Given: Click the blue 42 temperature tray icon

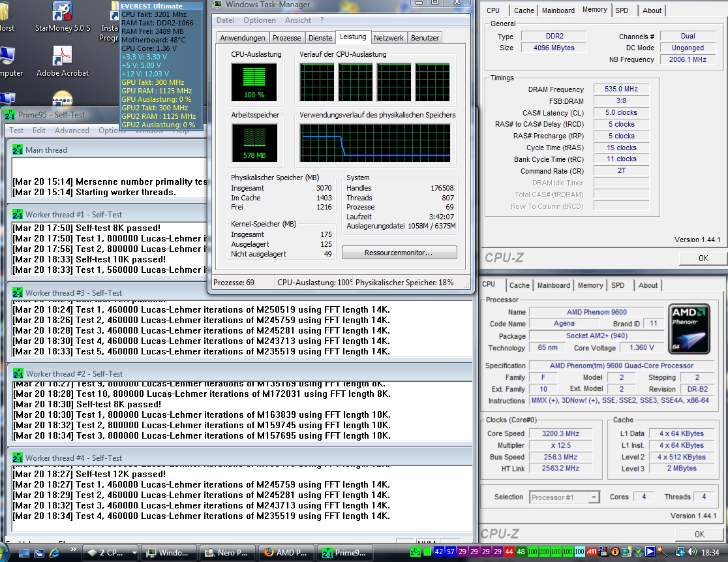Looking at the screenshot, I should tap(439, 552).
